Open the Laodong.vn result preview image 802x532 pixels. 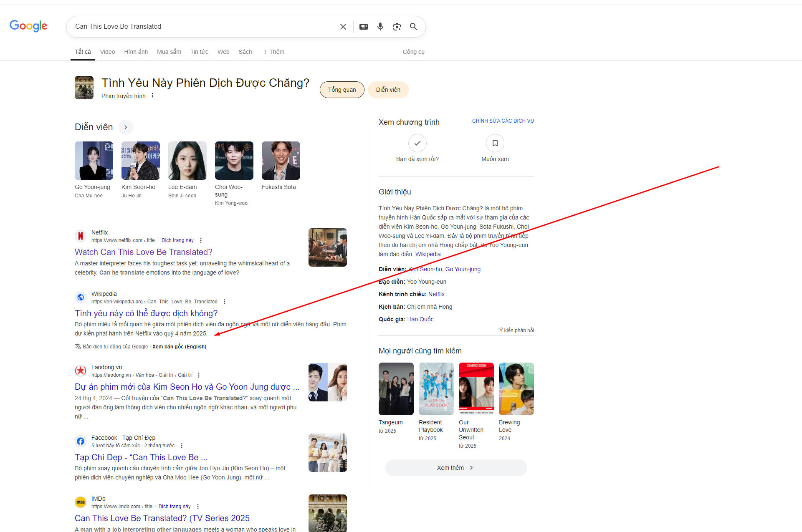click(x=328, y=382)
